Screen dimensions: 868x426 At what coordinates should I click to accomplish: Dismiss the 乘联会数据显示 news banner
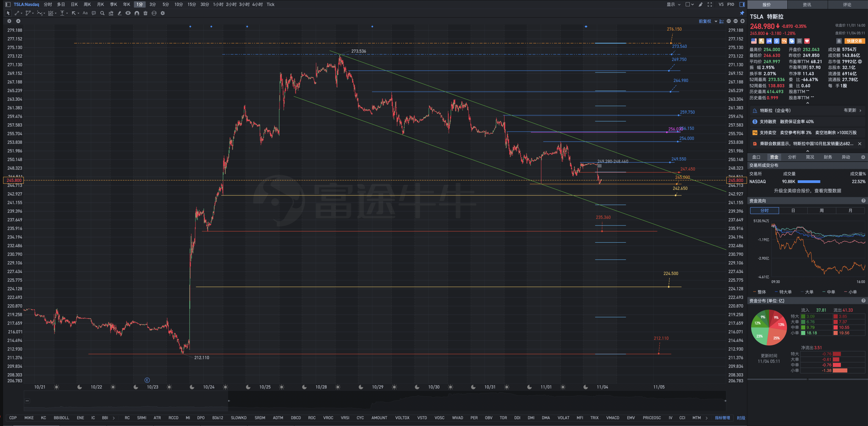click(860, 144)
